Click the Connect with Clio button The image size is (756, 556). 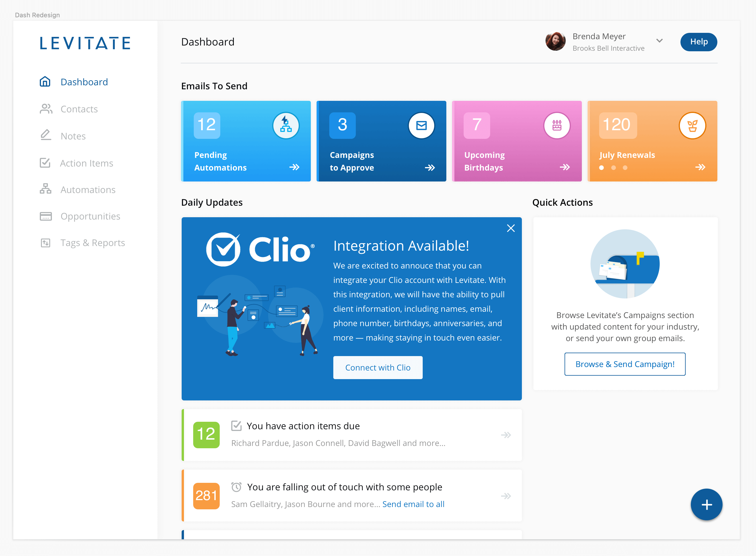click(x=378, y=368)
